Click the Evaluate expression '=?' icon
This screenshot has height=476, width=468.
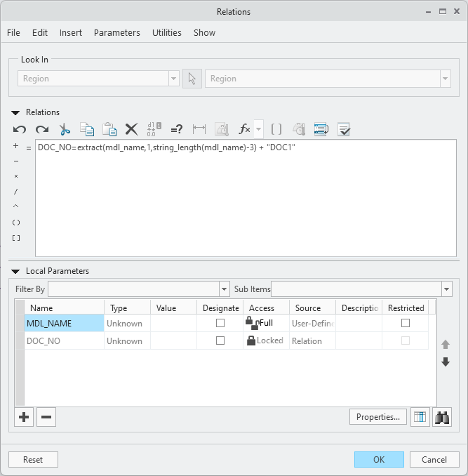177,129
